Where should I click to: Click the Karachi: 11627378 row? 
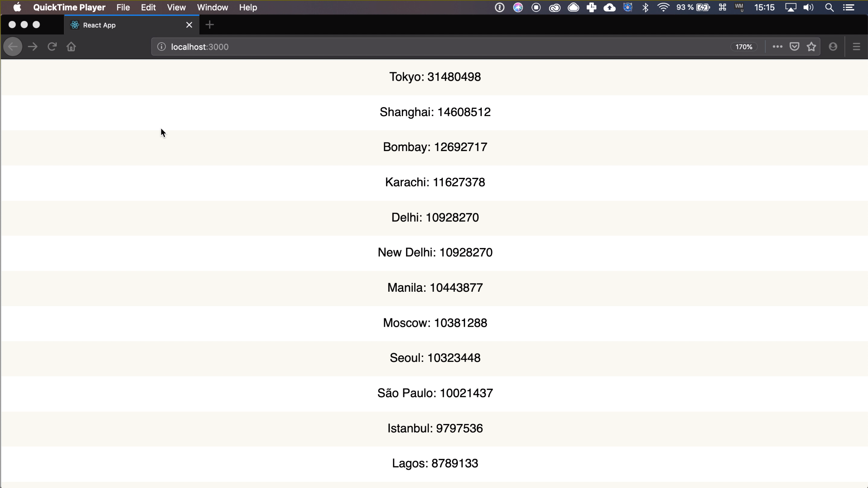434,183
